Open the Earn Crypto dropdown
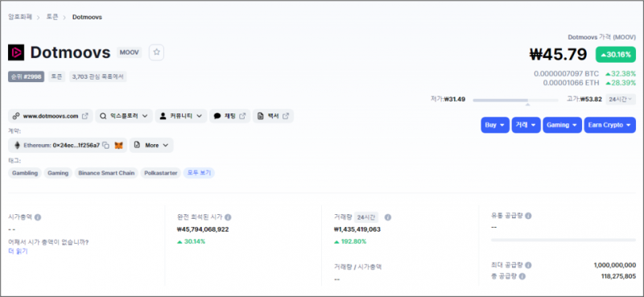Image resolution: width=644 pixels, height=297 pixels. click(x=609, y=126)
